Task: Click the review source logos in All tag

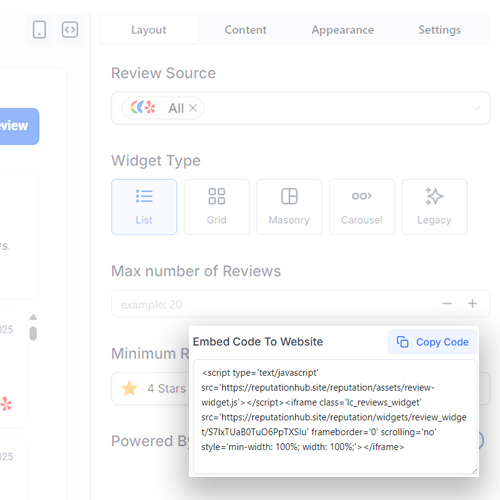Action: click(x=143, y=108)
